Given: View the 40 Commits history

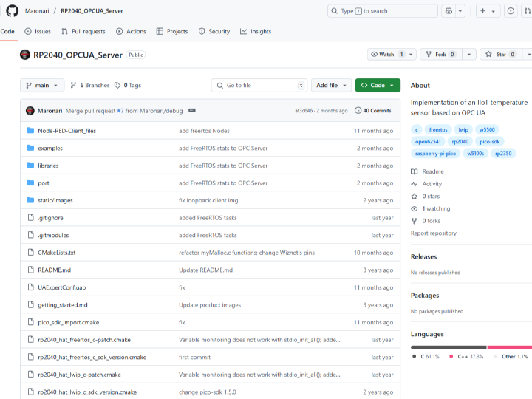Looking at the screenshot, I should (373, 111).
